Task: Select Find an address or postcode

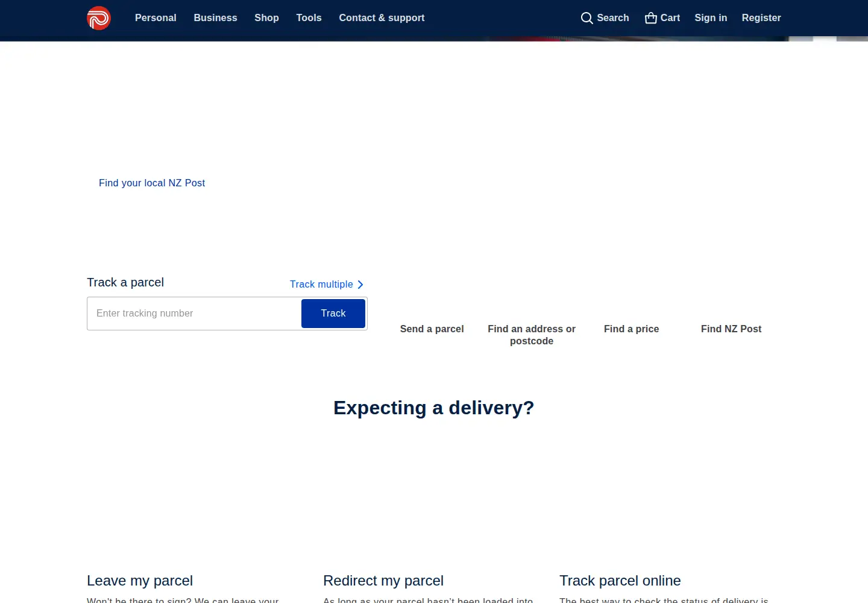Action: pyautogui.click(x=532, y=335)
